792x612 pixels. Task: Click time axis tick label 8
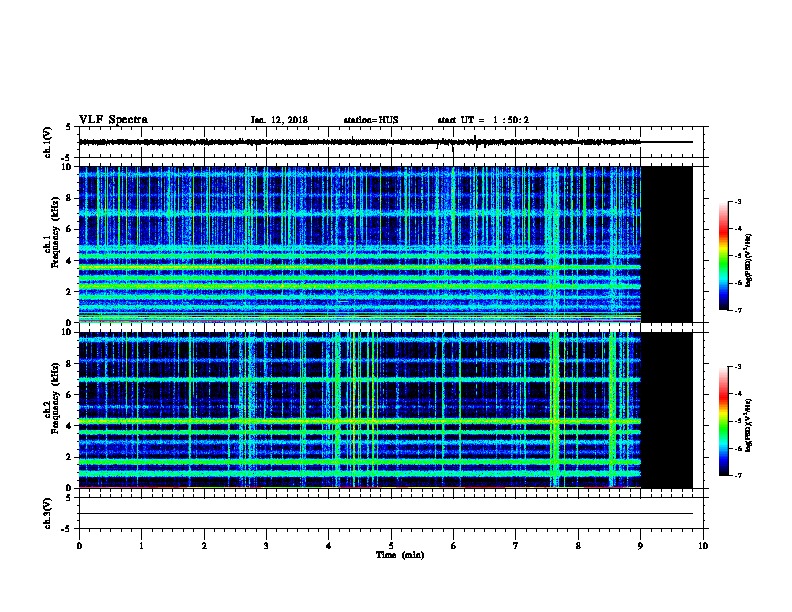(578, 545)
